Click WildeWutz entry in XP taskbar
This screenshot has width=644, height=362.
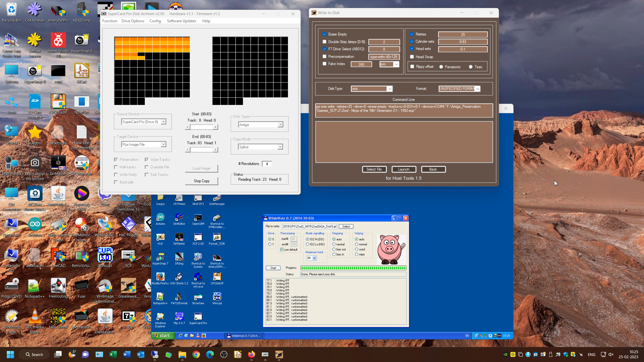[x=244, y=336]
